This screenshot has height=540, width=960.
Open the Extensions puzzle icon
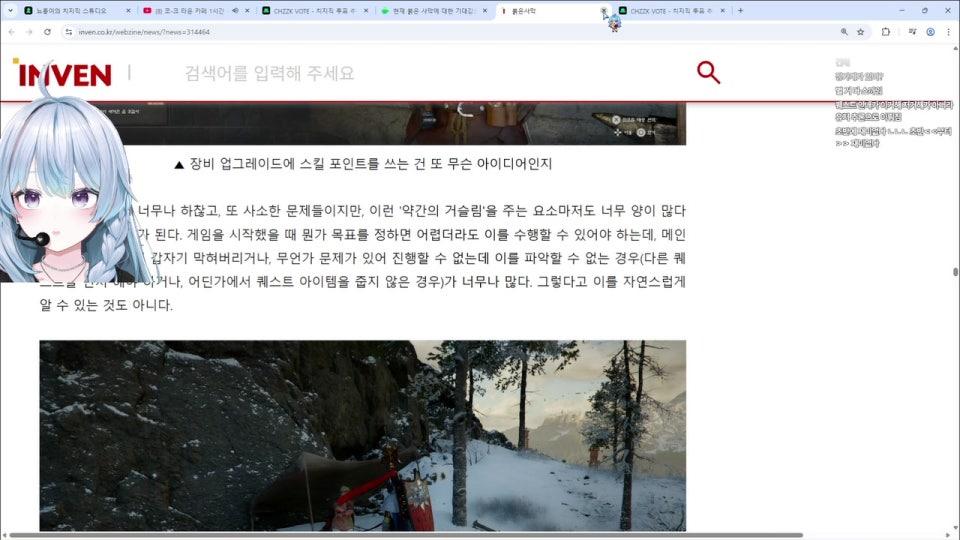click(886, 32)
